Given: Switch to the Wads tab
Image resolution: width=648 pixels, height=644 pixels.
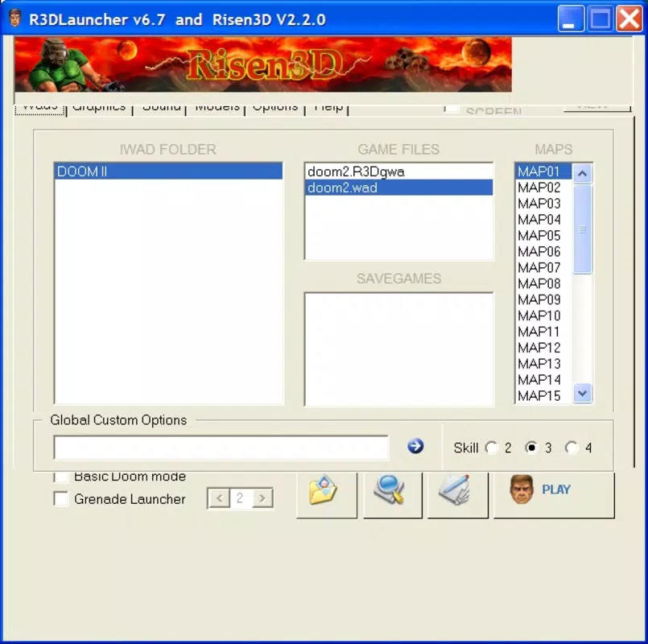Looking at the screenshot, I should coord(39,109).
